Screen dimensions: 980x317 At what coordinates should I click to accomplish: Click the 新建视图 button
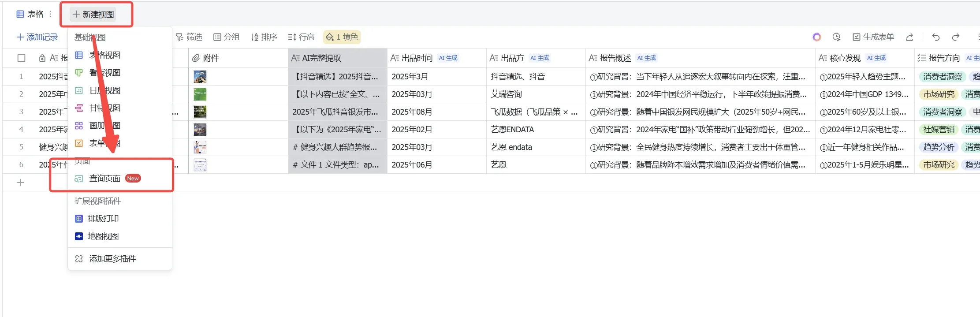(x=93, y=14)
